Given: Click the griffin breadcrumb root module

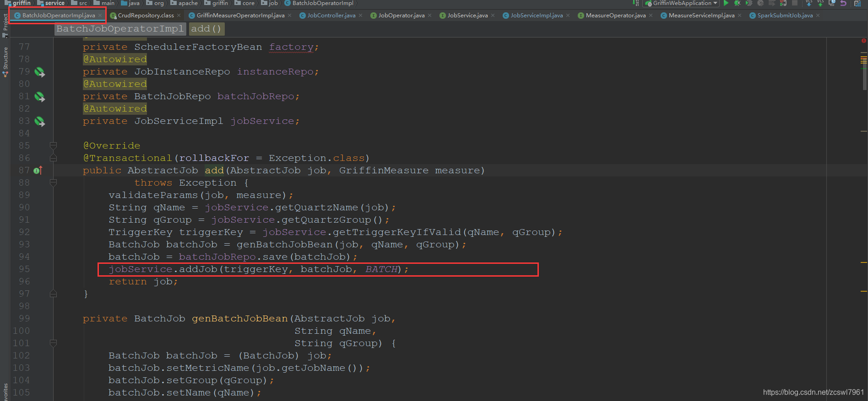Looking at the screenshot, I should (18, 3).
